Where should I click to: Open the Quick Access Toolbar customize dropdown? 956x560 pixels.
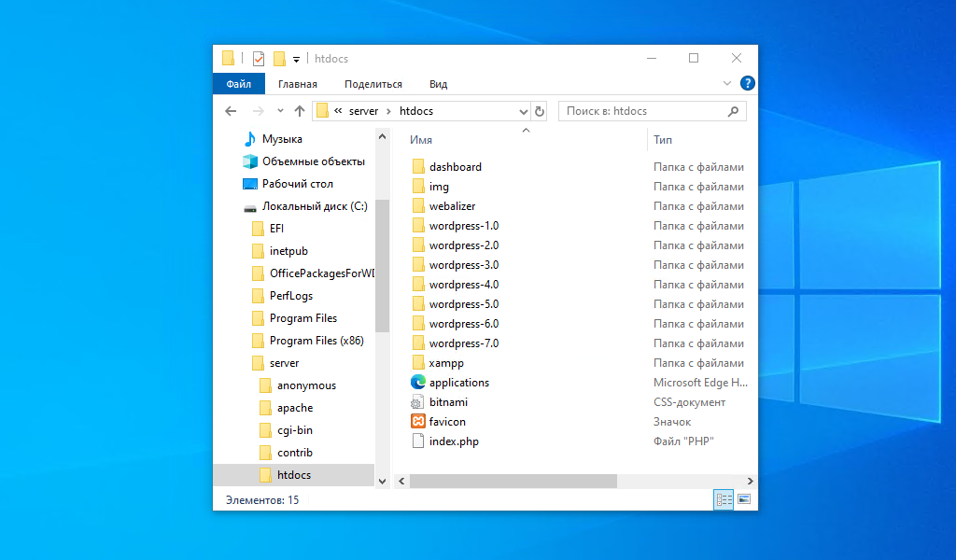(x=296, y=59)
